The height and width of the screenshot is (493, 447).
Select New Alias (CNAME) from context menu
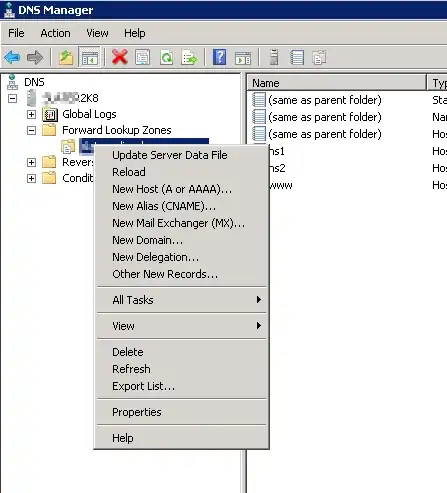[164, 206]
